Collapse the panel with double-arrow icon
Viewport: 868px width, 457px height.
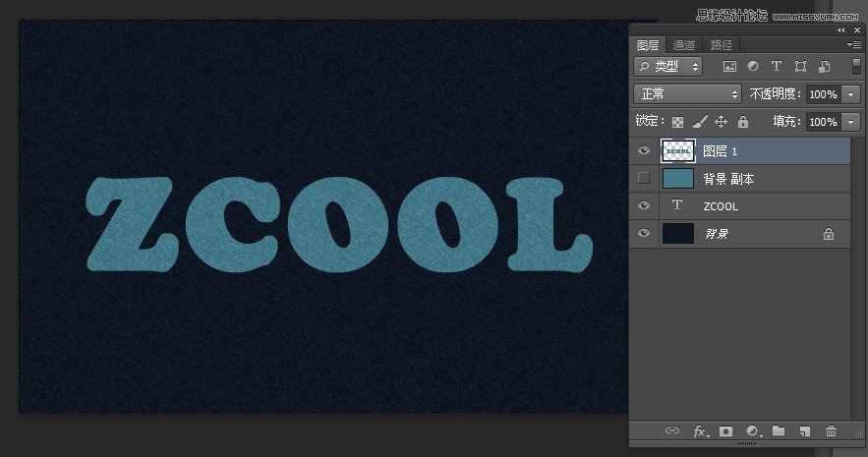pos(841,29)
